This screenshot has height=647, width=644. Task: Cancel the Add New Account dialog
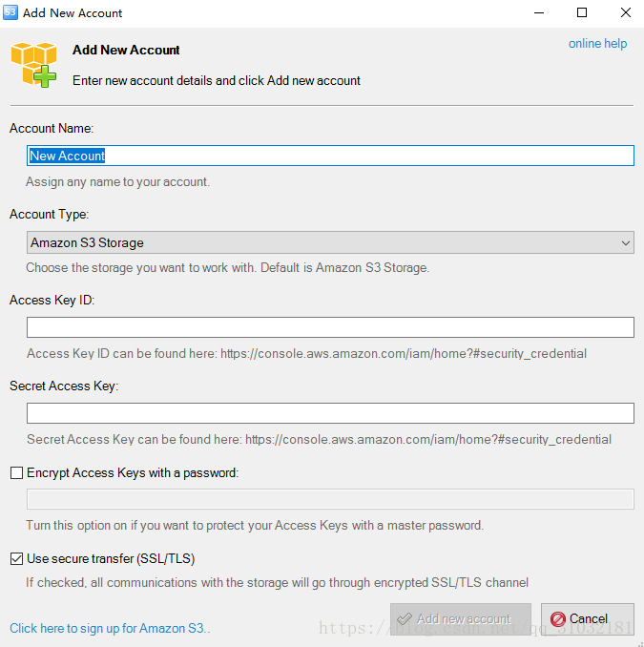588,619
